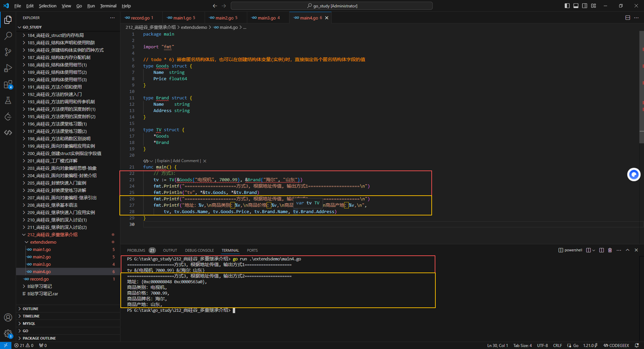Expand folder 184_尚硅谷_struct的内存布局
Image resolution: width=644 pixels, height=349 pixels.
point(68,35)
